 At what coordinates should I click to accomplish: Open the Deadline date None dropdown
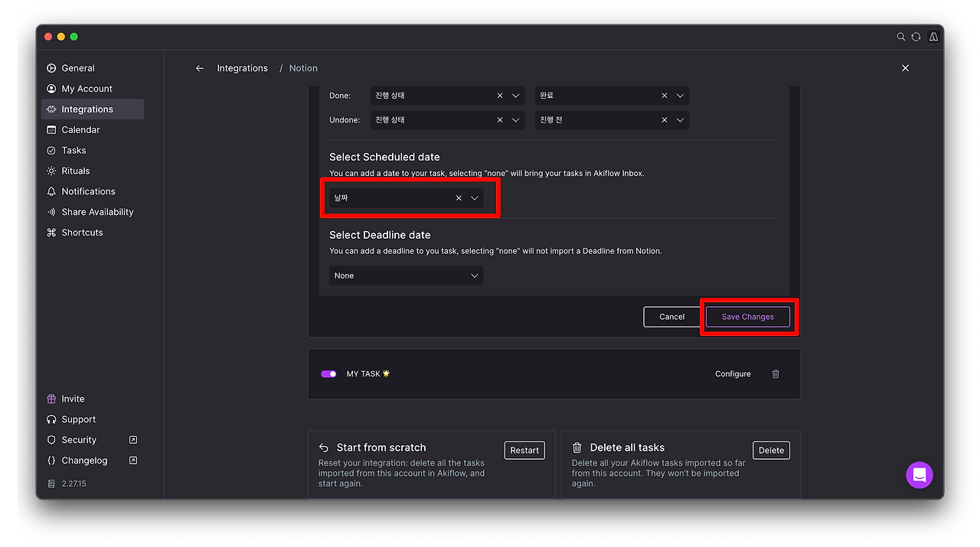pyautogui.click(x=407, y=275)
